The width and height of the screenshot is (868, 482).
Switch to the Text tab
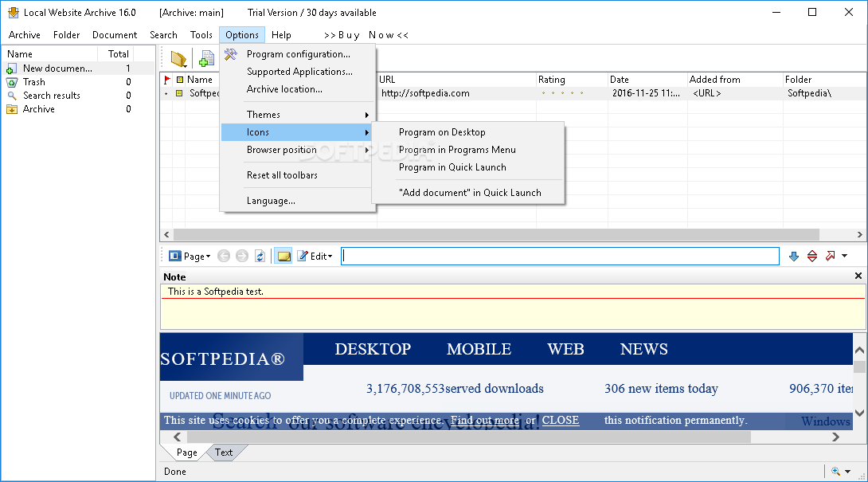[x=225, y=453]
